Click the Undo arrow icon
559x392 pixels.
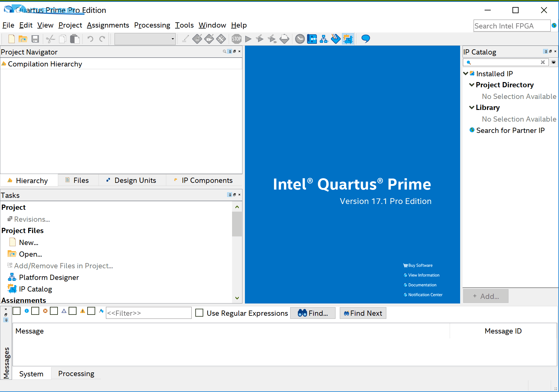tap(90, 39)
